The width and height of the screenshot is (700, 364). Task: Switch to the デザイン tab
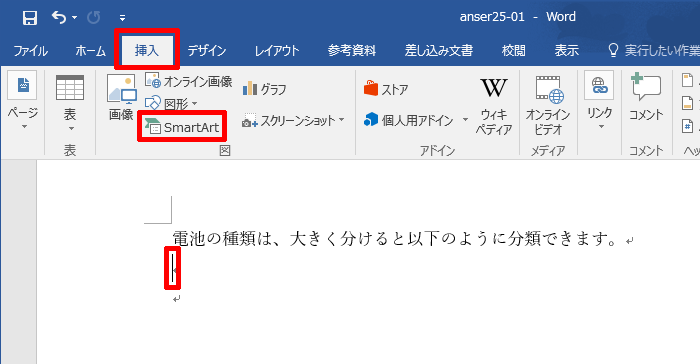(x=207, y=50)
